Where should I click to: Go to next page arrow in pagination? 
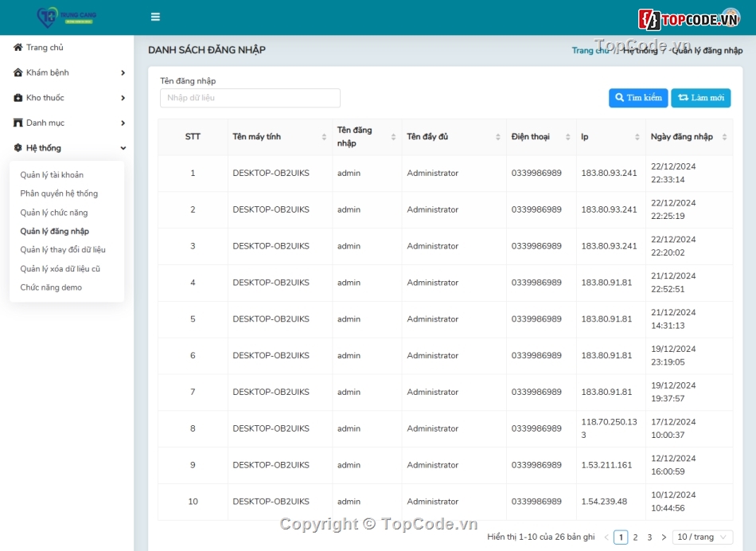point(664,537)
